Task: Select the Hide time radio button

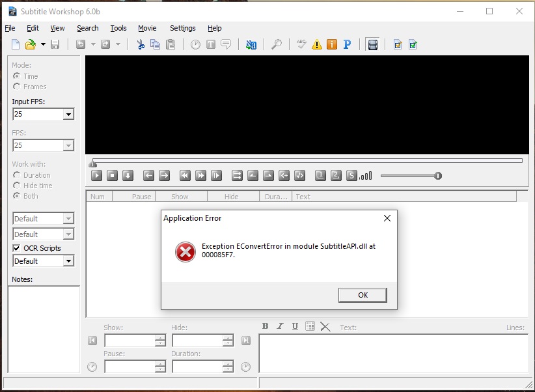Action: point(16,186)
